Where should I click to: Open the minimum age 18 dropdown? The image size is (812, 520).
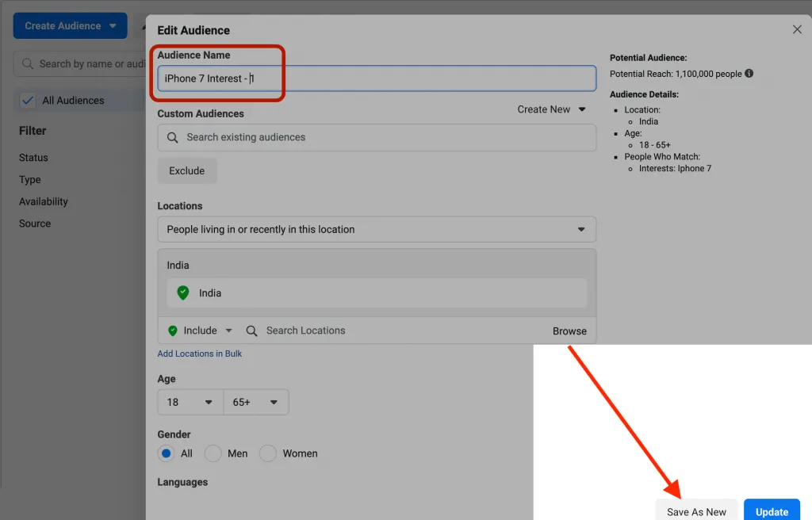point(190,403)
